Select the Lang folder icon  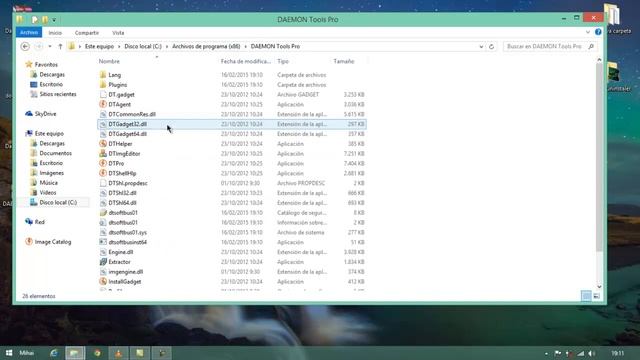[103, 75]
